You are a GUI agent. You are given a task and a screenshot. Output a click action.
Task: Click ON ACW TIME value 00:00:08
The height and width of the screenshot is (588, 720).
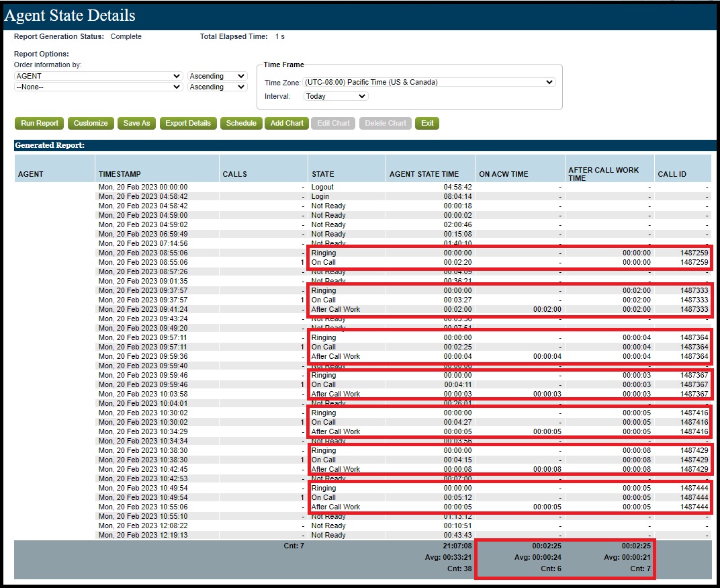click(547, 470)
